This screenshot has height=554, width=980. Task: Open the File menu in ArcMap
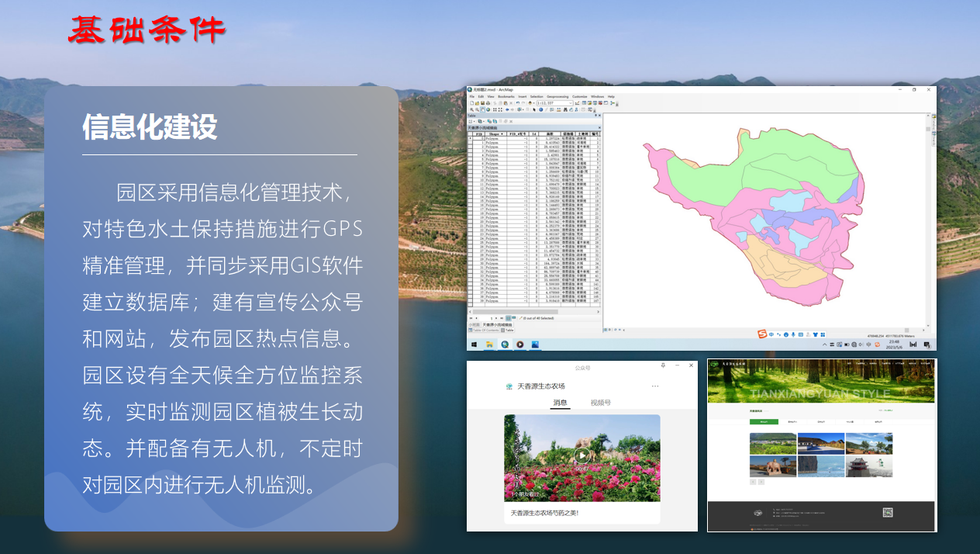pyautogui.click(x=472, y=97)
